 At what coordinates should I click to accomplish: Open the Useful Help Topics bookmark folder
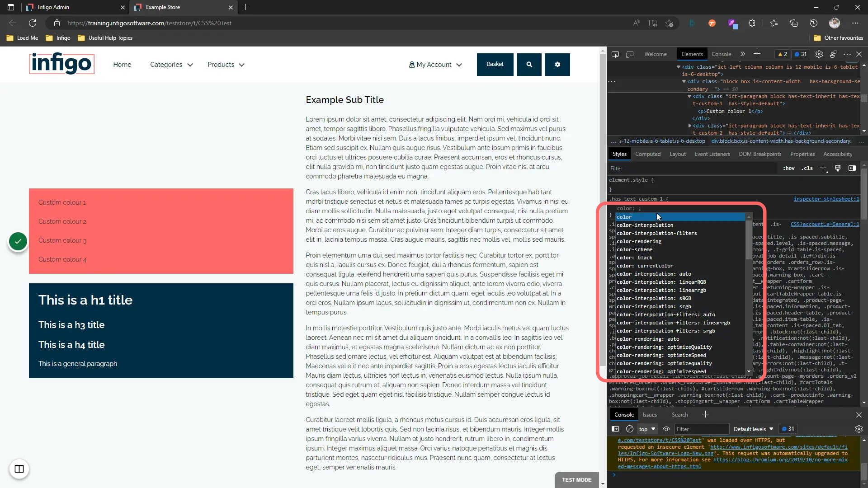click(105, 38)
